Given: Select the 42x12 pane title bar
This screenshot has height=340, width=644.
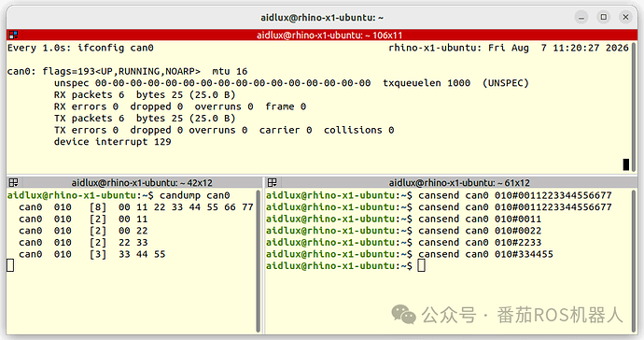Looking at the screenshot, I should [x=134, y=182].
